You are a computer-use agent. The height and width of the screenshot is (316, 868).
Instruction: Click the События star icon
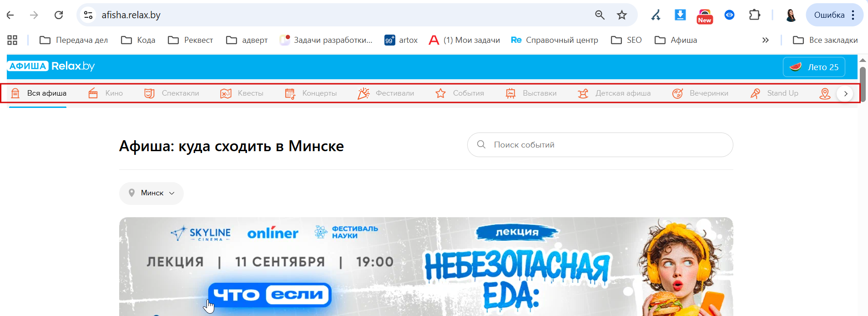click(440, 93)
